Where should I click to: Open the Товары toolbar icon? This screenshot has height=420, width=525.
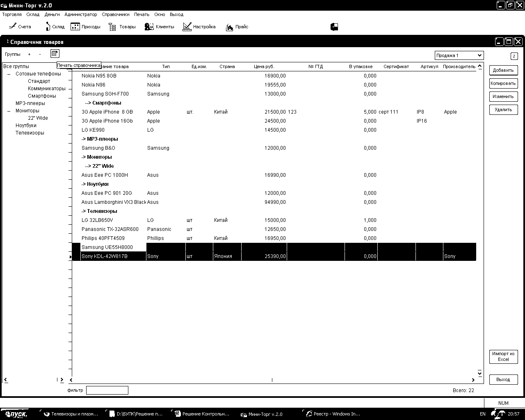[x=122, y=27]
